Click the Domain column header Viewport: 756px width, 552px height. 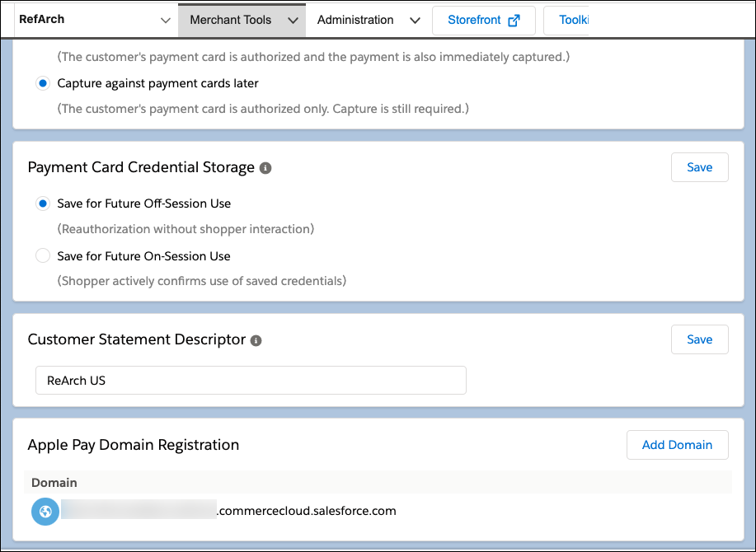click(53, 482)
